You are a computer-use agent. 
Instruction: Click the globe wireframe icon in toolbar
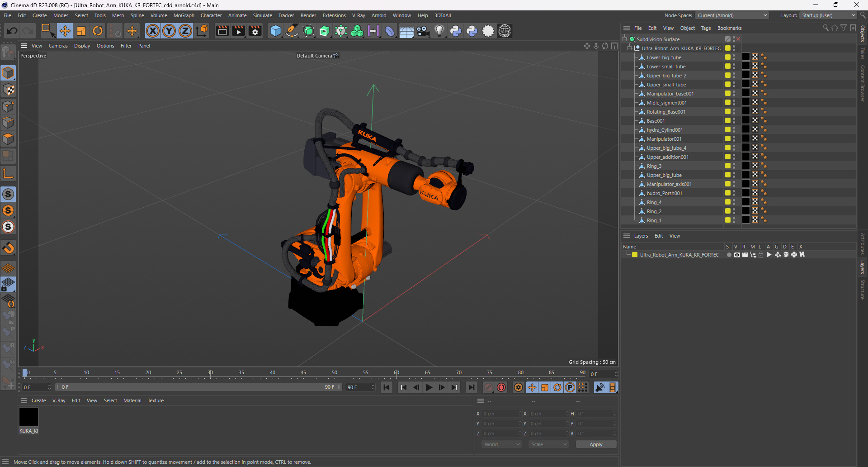(x=505, y=31)
